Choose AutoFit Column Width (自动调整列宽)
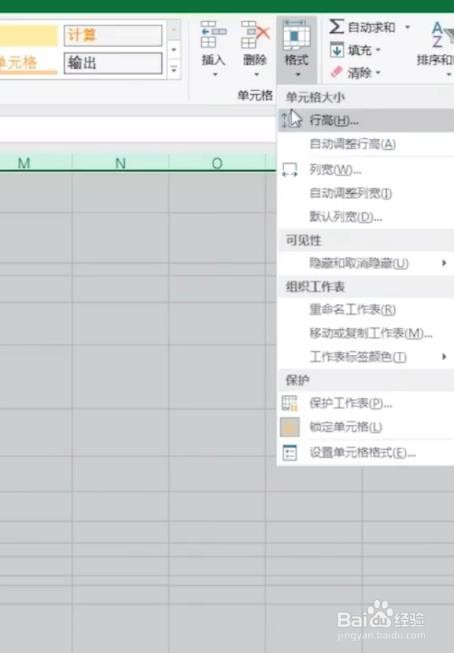Viewport: 454px width, 653px height. tap(366, 193)
